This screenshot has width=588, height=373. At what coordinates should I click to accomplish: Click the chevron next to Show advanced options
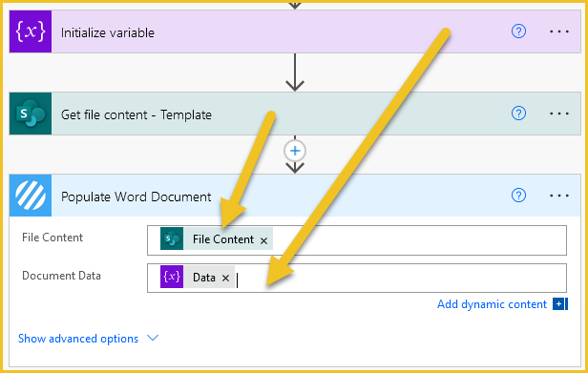[153, 338]
